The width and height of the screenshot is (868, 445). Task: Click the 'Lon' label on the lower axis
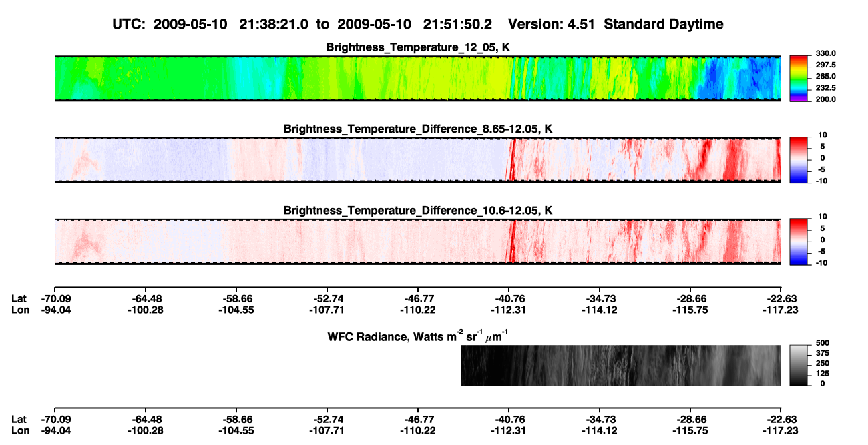pos(19,430)
